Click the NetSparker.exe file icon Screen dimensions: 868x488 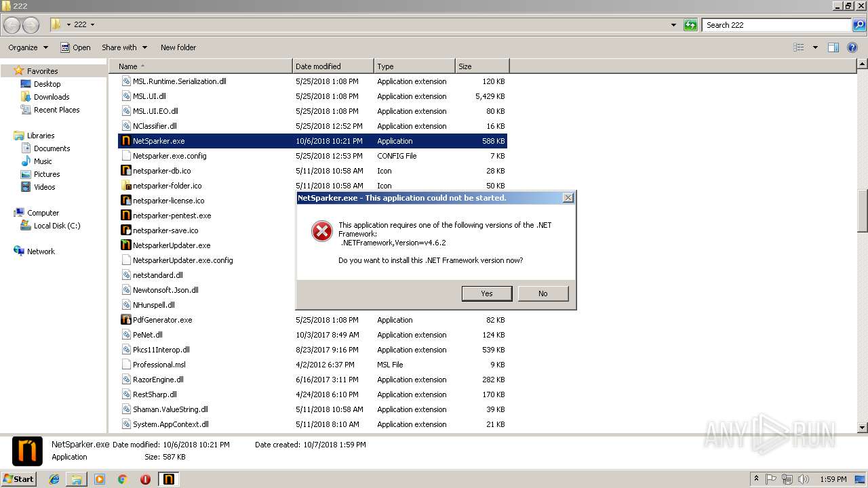point(125,141)
